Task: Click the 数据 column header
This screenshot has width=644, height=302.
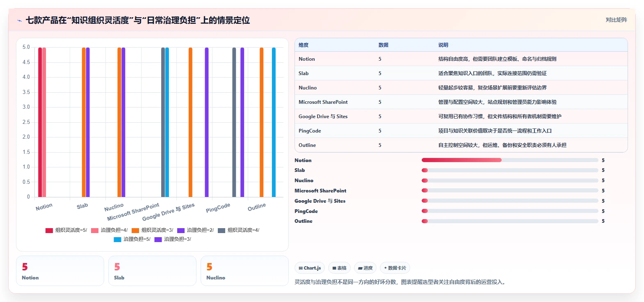Action: [384, 45]
